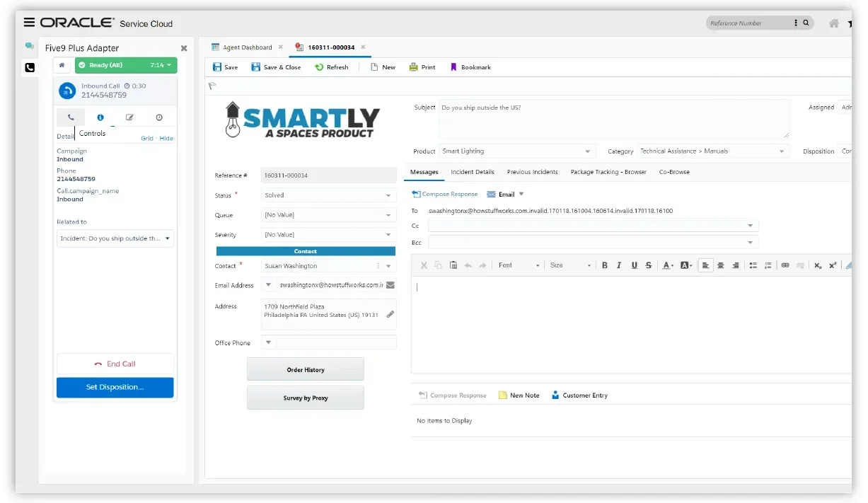Click the purple Bookmark icon
Viewport: 868px width, 503px height.
[453, 67]
